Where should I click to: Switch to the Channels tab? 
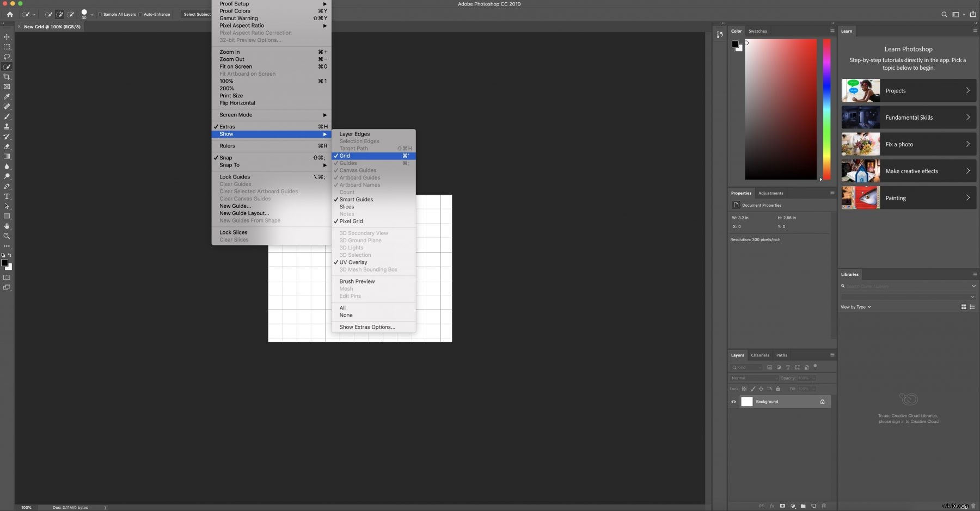pos(760,355)
